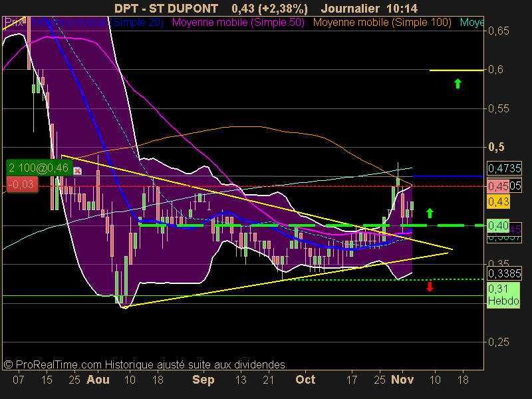The image size is (532, 399).
Task: Click the 10:14 time display
Action: click(x=402, y=8)
